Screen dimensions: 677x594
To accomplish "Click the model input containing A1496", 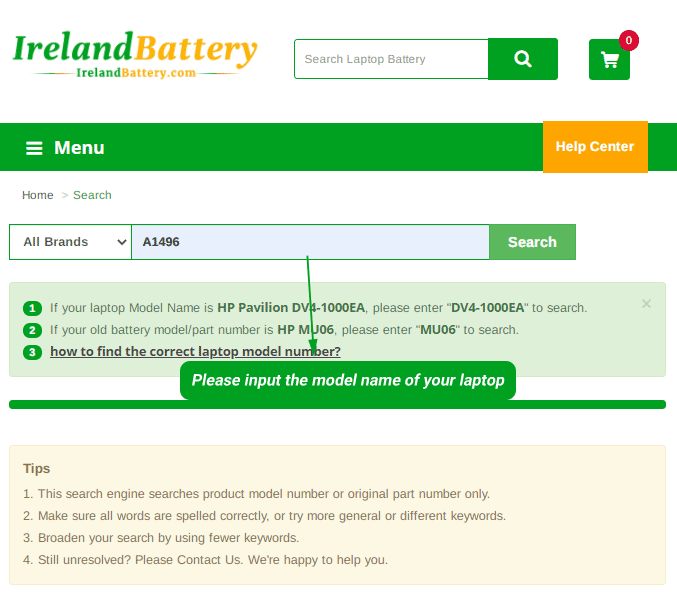I will point(310,242).
